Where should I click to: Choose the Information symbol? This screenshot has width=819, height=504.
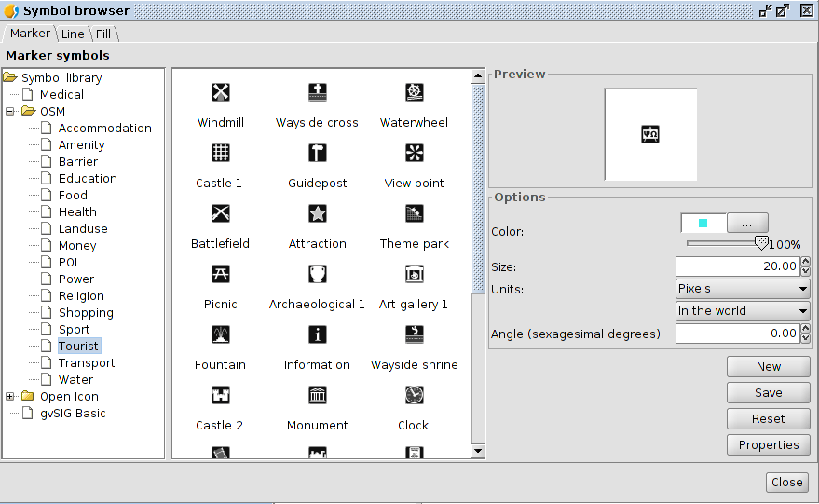(318, 334)
